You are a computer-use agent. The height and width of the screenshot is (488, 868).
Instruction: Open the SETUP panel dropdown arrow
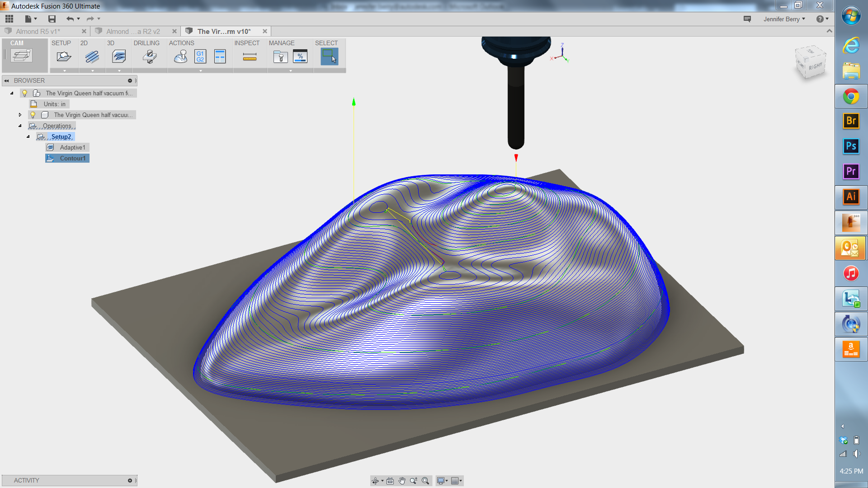pos(64,70)
